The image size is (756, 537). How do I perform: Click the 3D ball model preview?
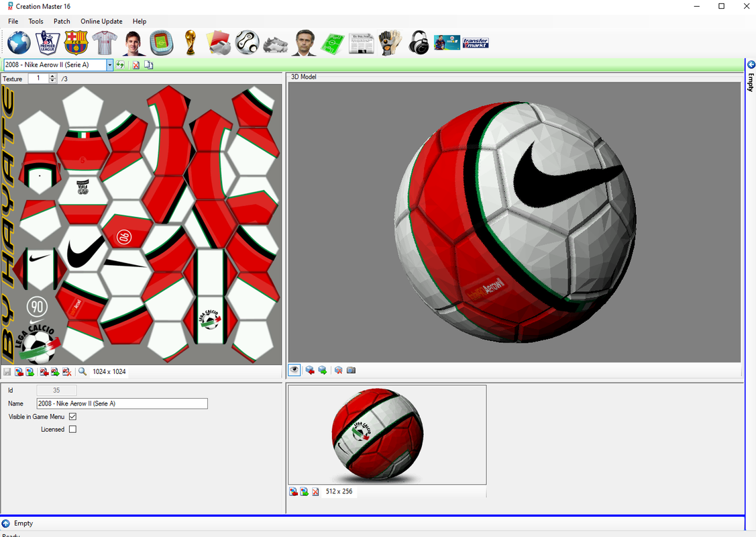pyautogui.click(x=515, y=222)
